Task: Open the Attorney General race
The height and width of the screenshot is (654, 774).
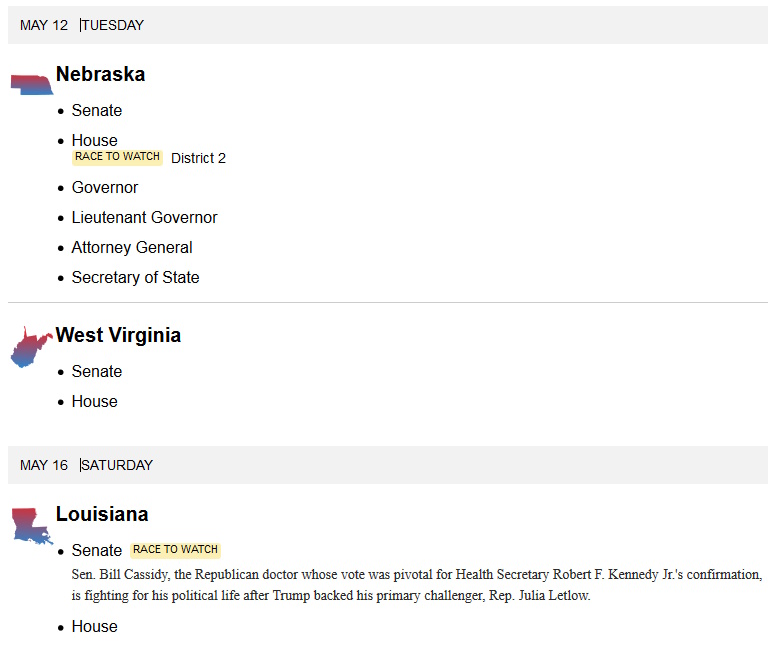Action: [132, 247]
